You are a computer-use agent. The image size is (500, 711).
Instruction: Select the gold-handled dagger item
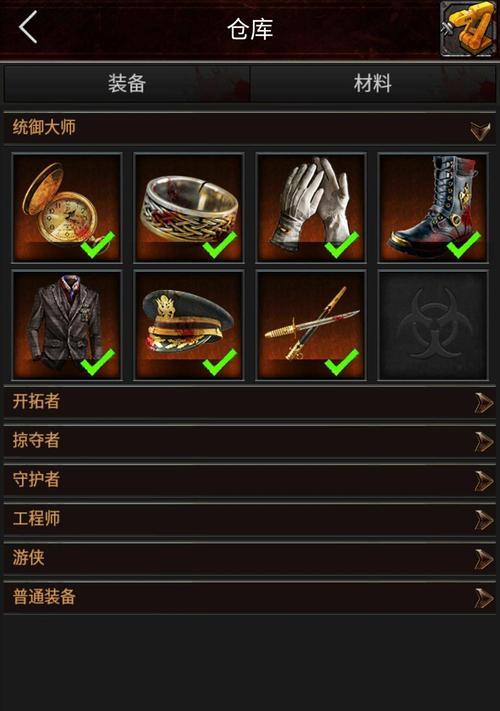[311, 325]
